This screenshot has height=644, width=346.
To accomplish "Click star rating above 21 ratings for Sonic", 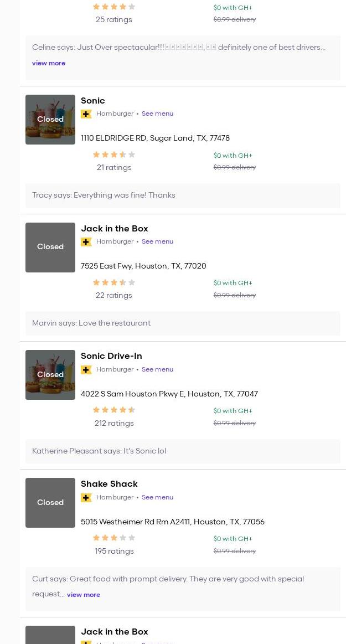I will 114,154.
